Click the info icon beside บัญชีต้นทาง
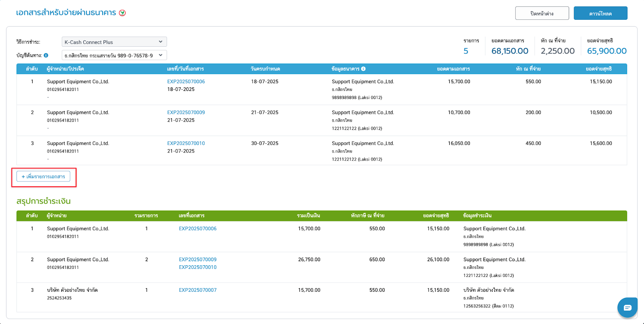Image resolution: width=644 pixels, height=324 pixels. pos(46,55)
